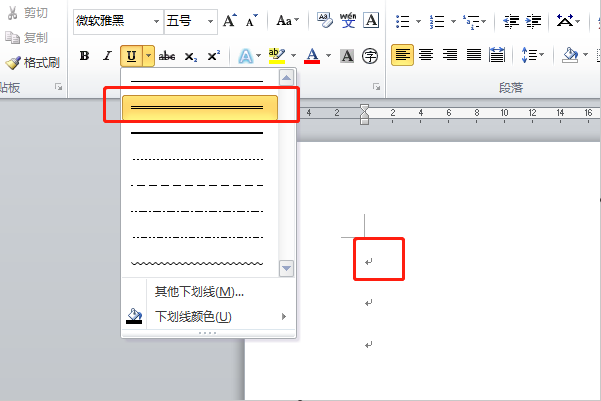Open the font color dropdown arrow
This screenshot has height=401, width=601.
click(x=328, y=56)
